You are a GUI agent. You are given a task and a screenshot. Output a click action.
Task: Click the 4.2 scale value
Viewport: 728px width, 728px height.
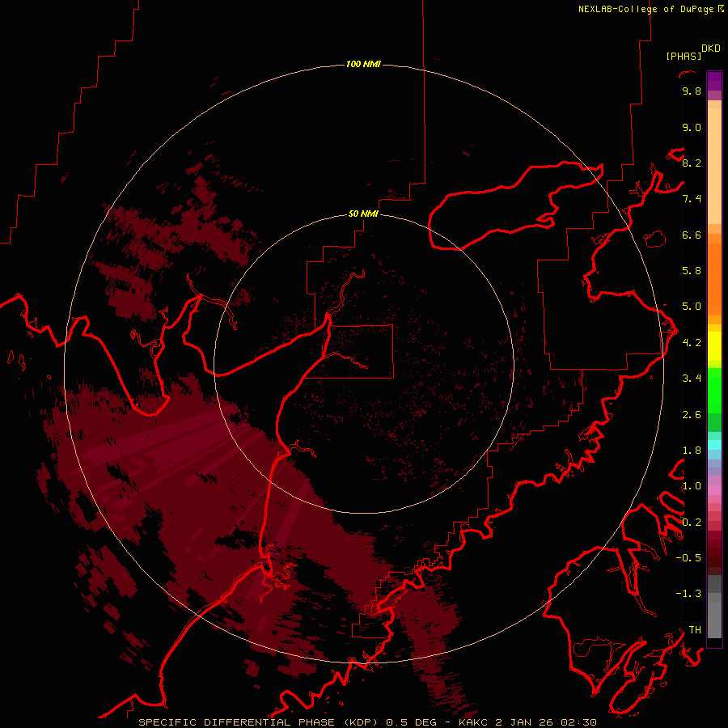click(692, 343)
